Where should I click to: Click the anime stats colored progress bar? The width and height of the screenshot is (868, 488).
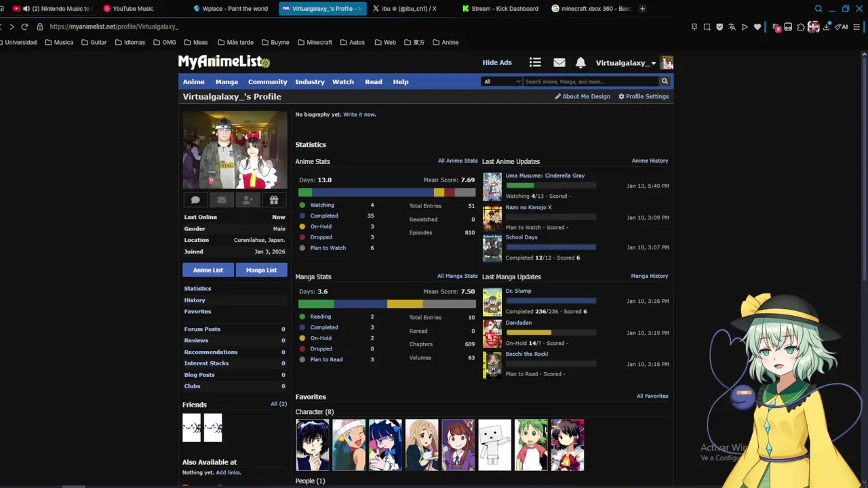tap(387, 192)
